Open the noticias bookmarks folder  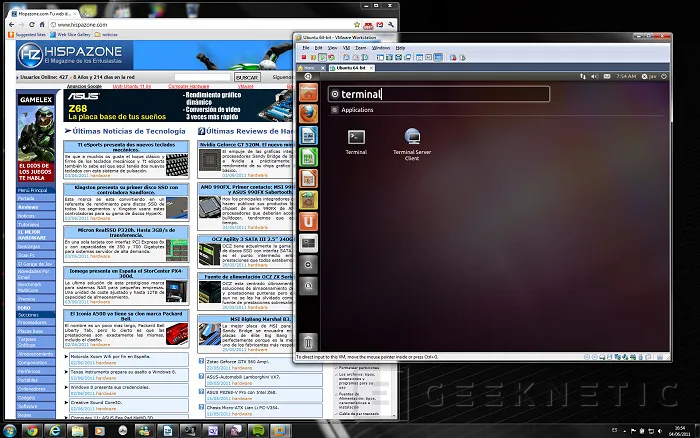[x=106, y=34]
